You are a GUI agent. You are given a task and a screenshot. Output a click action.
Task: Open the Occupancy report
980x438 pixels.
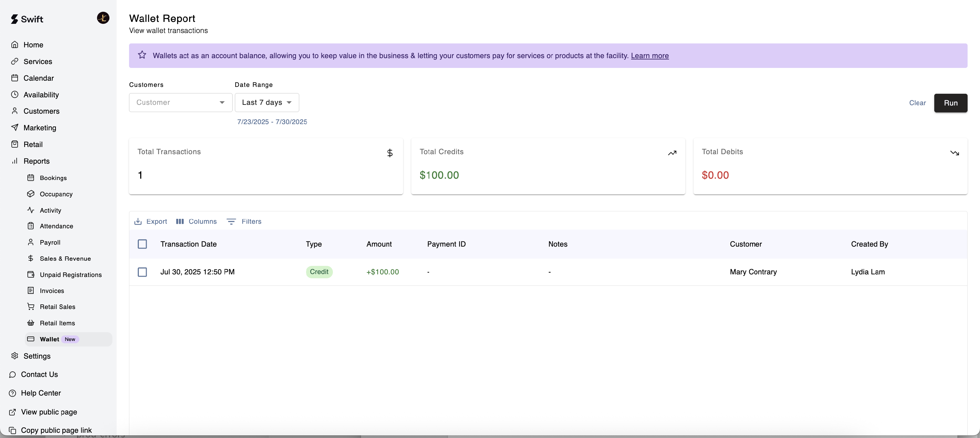[56, 194]
